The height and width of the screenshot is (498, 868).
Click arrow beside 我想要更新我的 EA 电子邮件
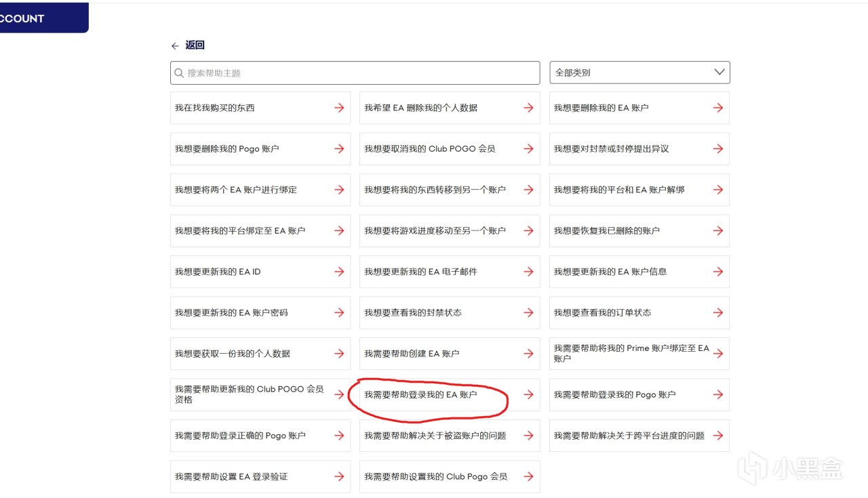tap(528, 272)
